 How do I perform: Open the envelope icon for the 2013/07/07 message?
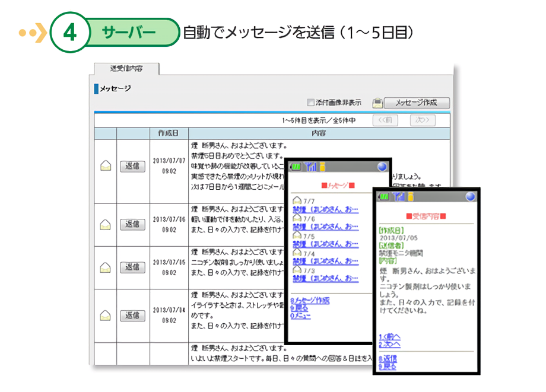106,166
